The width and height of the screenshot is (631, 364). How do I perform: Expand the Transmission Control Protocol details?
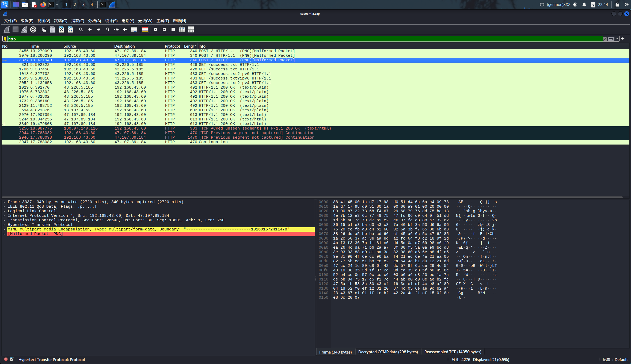(4, 220)
